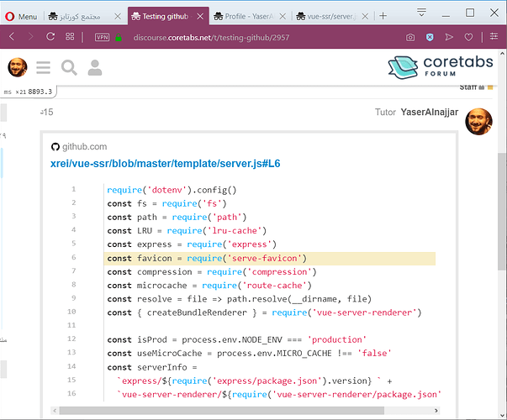The width and height of the screenshot is (507, 420).
Task: Switch to the Arabic Coretabs community tab
Action: pyautogui.click(x=85, y=16)
